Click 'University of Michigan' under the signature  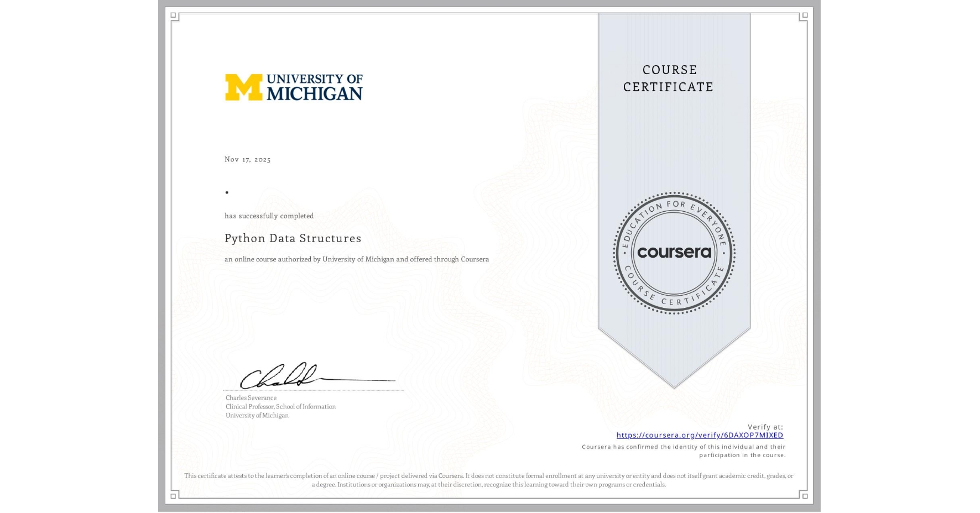[257, 416]
